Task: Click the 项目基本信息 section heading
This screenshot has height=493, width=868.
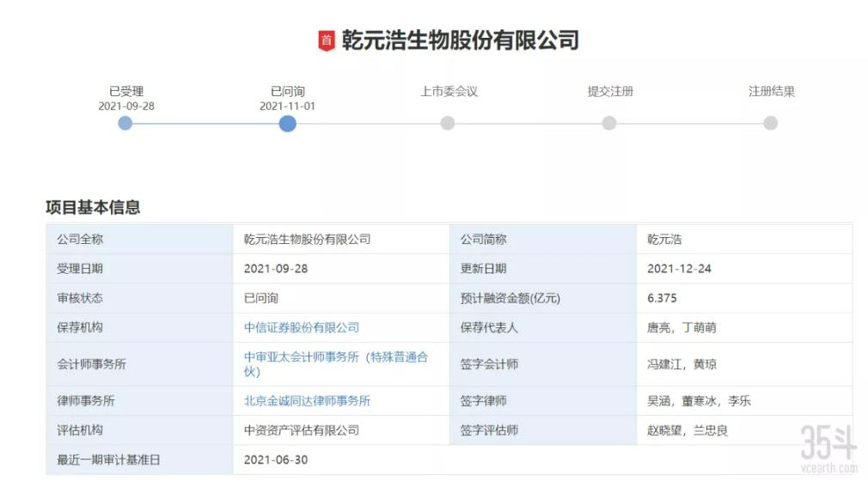Action: tap(93, 208)
